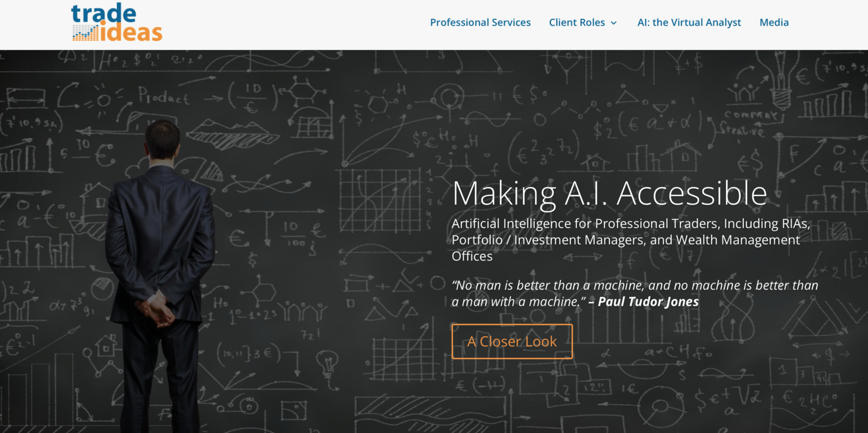Click the "Artificial Intelligence for Professional Traders" subtitle
The height and width of the screenshot is (433, 868).
[x=631, y=240]
